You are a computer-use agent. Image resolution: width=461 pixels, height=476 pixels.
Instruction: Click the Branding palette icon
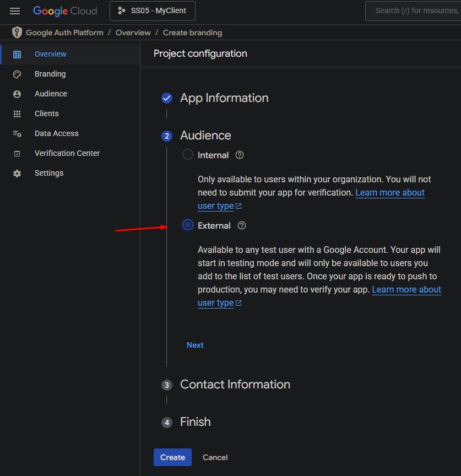point(17,74)
